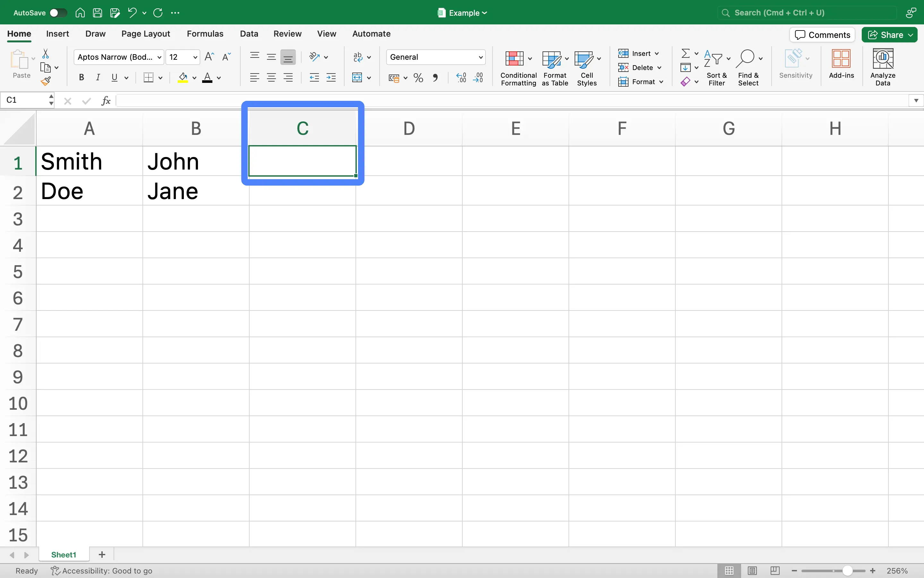The width and height of the screenshot is (924, 578).
Task: Open the font size dropdown
Action: pyautogui.click(x=195, y=57)
